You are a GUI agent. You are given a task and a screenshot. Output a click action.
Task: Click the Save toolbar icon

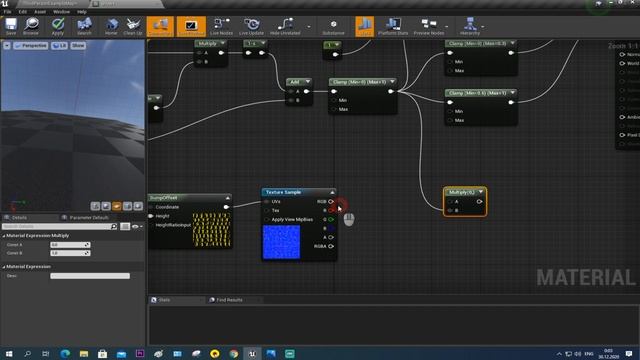(11, 27)
